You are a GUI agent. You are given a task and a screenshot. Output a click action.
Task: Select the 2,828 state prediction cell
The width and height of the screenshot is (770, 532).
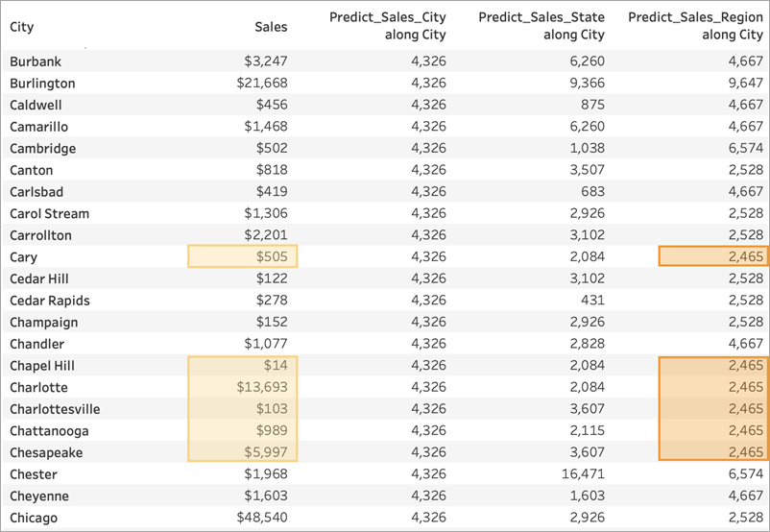[587, 344]
